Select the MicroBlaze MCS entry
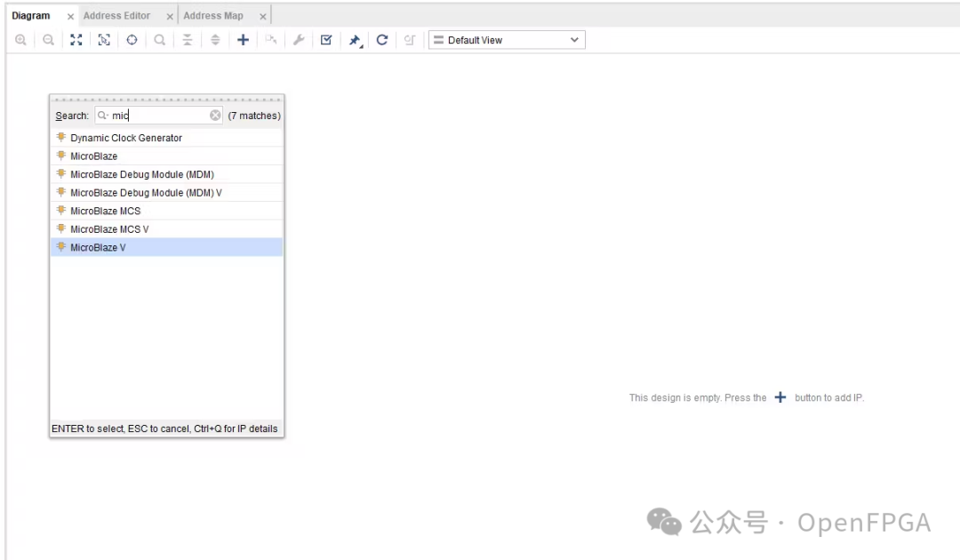This screenshot has height=560, width=960. pos(166,212)
